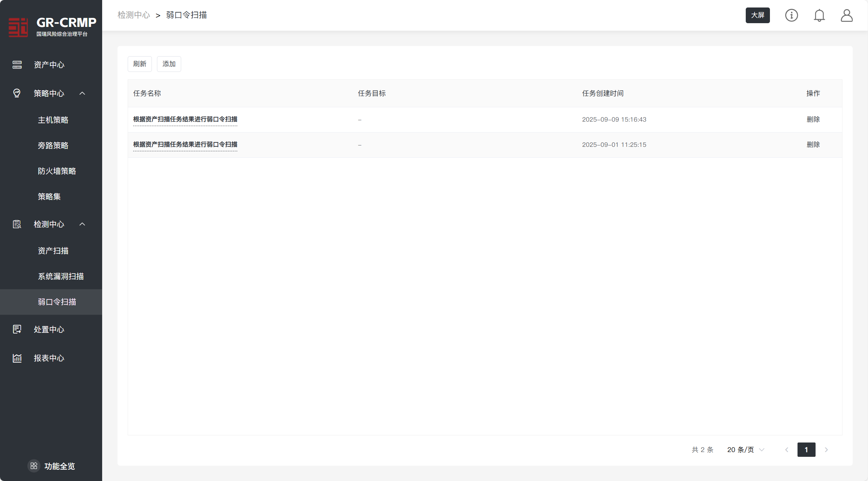Image resolution: width=868 pixels, height=481 pixels.
Task: Click the 报表中心 chart icon
Action: click(17, 358)
